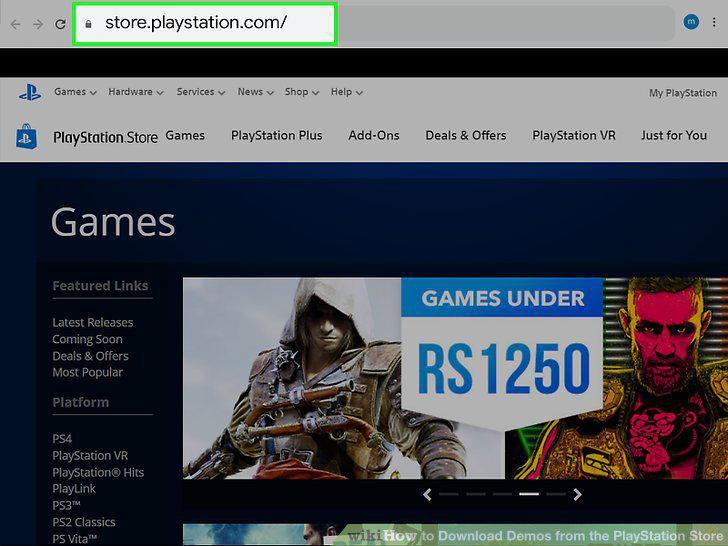
Task: Expand the Help dropdown menu
Action: (346, 92)
